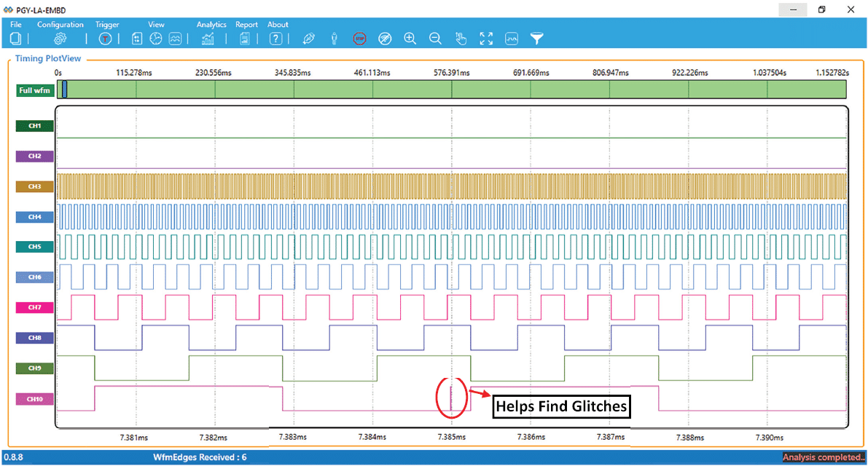The image size is (868, 466).
Task: Open the Configuration menu
Action: tap(60, 24)
